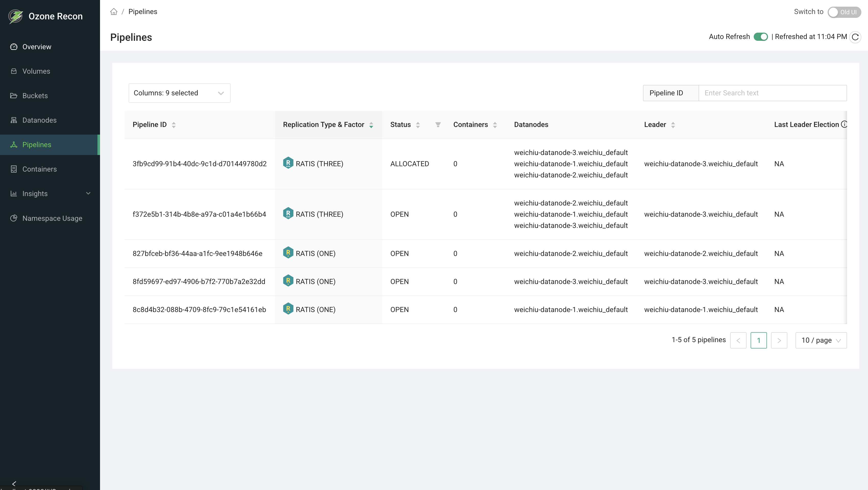
Task: Open the Pipeline ID search selector
Action: (670, 93)
